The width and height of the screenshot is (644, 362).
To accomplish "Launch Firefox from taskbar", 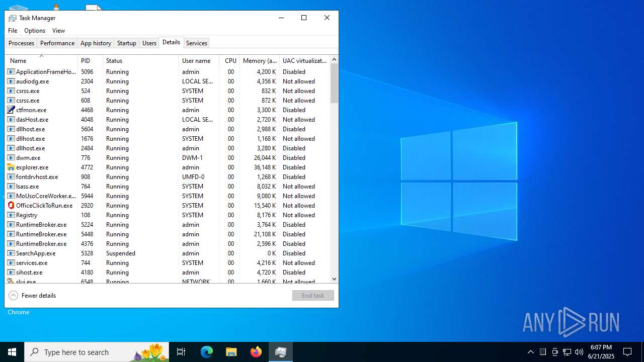I will tap(256, 352).
